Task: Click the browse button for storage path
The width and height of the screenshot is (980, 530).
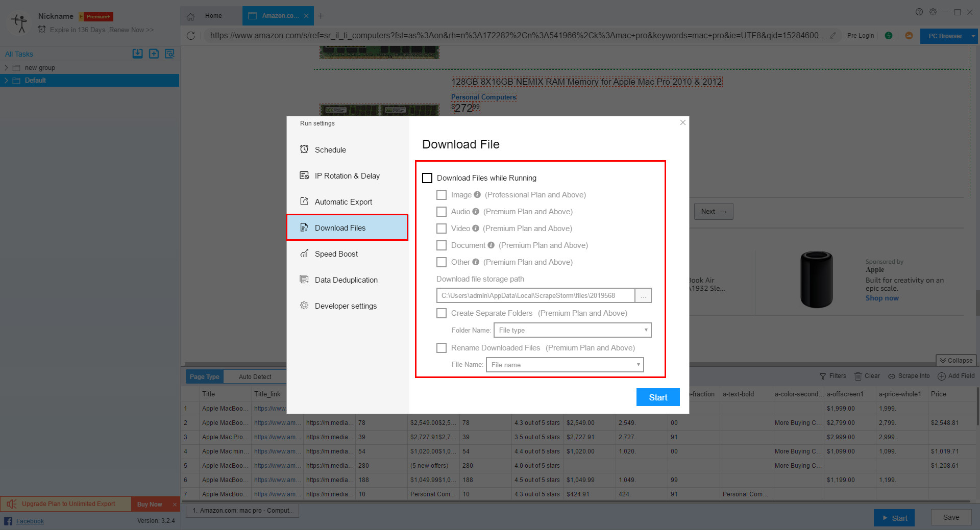Action: (x=643, y=295)
